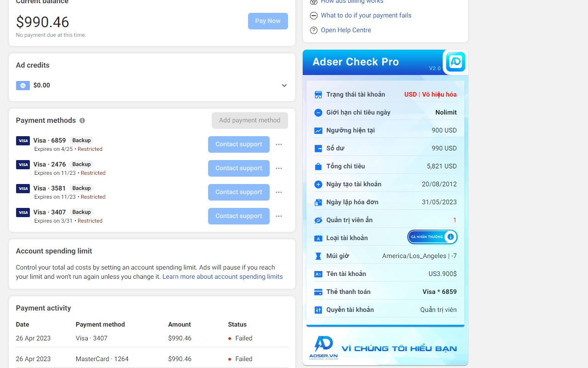Viewport: 588px width, 368px height.
Task: Click the Adser.vn logo at panel bottom
Action: pyautogui.click(x=323, y=347)
